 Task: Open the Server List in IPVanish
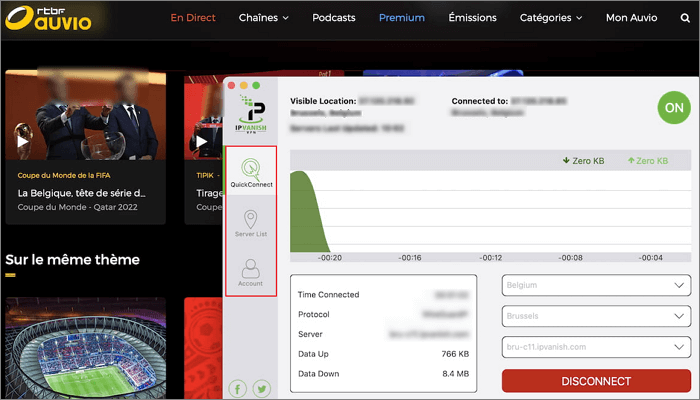point(251,223)
